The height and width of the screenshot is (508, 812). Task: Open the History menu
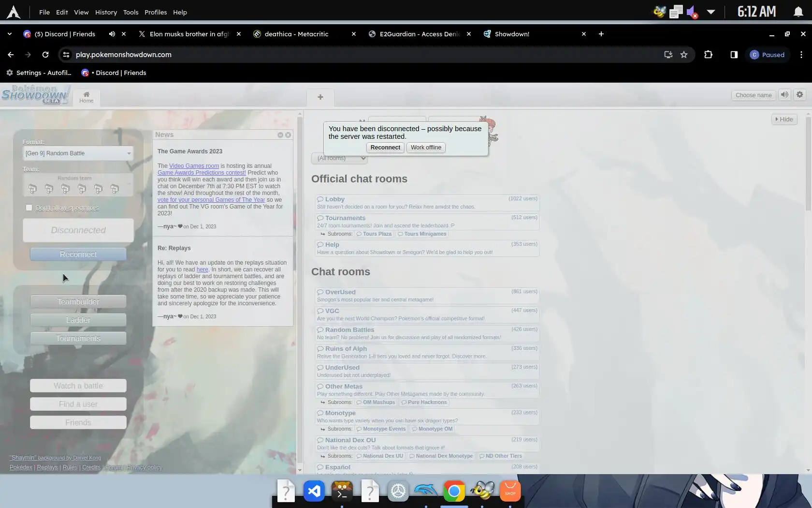(106, 12)
